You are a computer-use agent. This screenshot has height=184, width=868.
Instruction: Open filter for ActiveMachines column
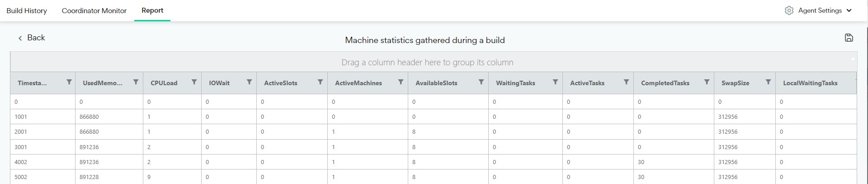tap(401, 82)
